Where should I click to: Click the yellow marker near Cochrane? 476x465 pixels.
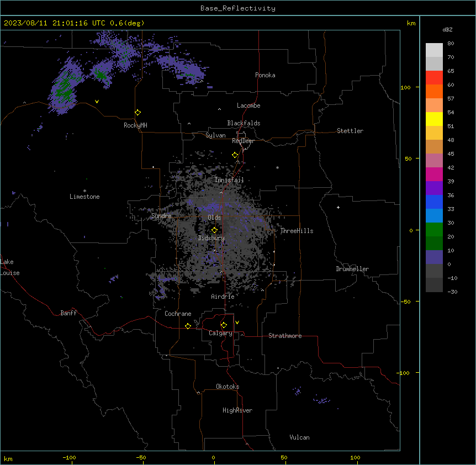188,326
